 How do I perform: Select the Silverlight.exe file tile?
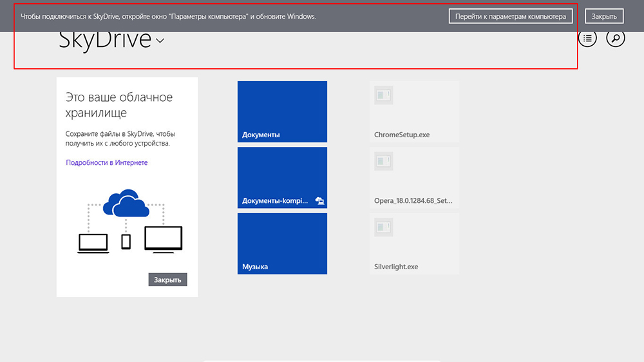pyautogui.click(x=414, y=243)
